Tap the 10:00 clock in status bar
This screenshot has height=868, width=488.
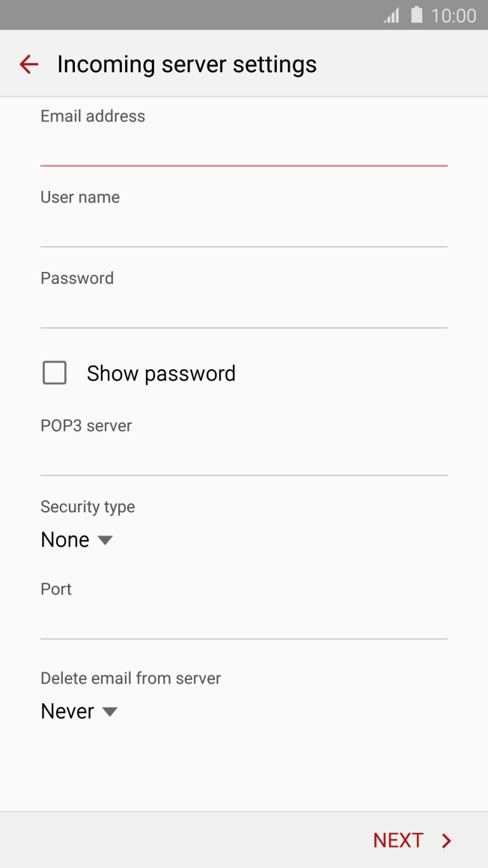pos(454,16)
